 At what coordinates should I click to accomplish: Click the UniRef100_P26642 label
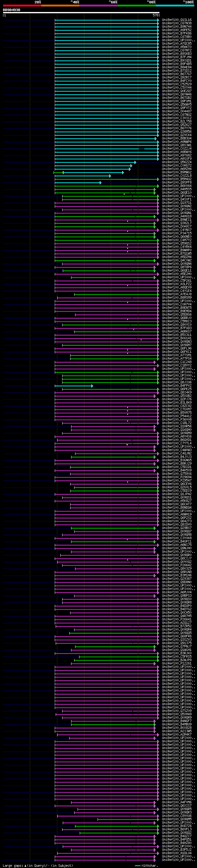click(x=177, y=565)
